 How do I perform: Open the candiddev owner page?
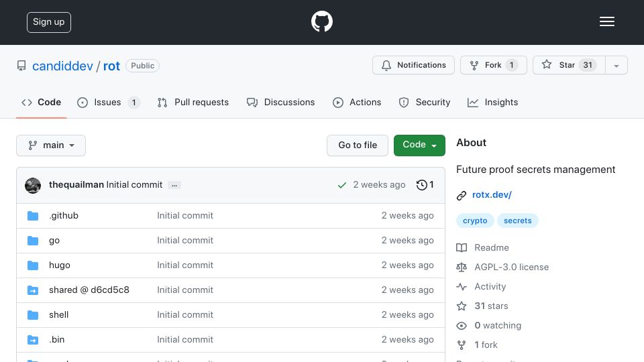coord(62,66)
